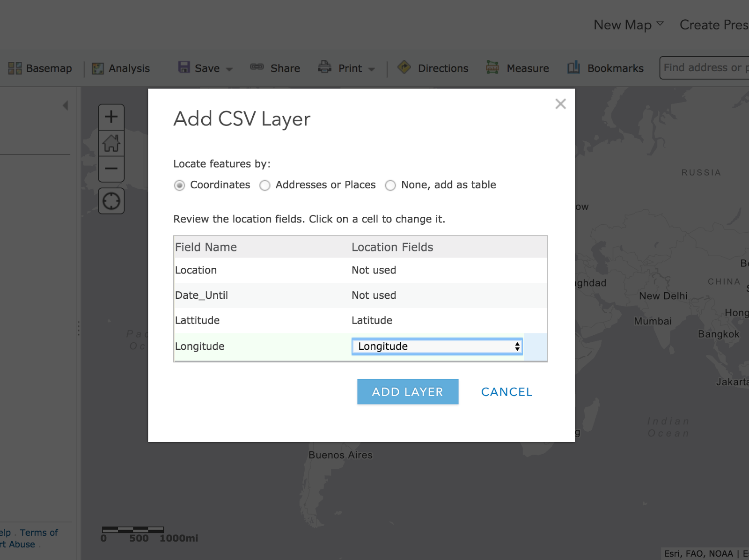
Task: Click the Share link chain icon
Action: coord(257,67)
